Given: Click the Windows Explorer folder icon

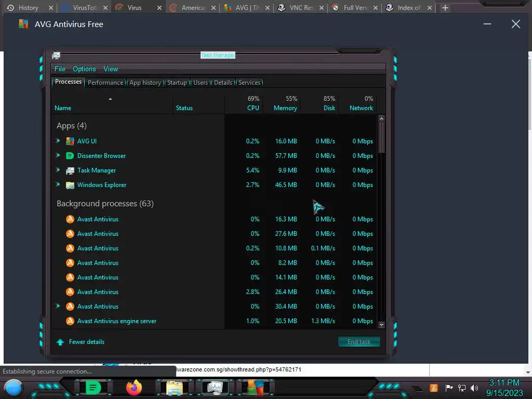Looking at the screenshot, I should point(70,185).
